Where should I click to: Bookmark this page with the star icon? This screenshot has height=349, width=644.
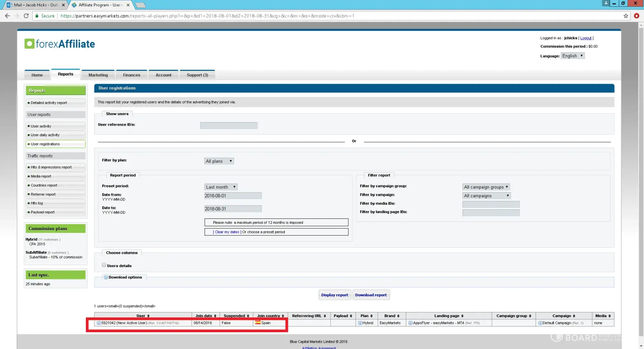click(626, 16)
